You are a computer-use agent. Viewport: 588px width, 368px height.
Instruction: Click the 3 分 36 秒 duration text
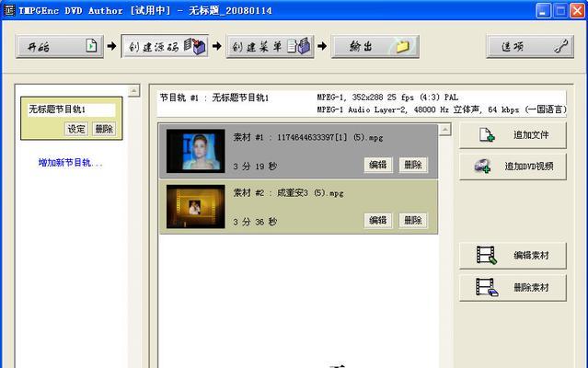[x=255, y=222]
